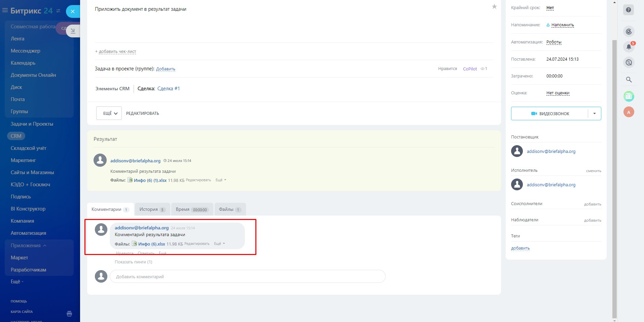Switch to the История tab
The width and height of the screenshot is (644, 322).
pyautogui.click(x=152, y=210)
